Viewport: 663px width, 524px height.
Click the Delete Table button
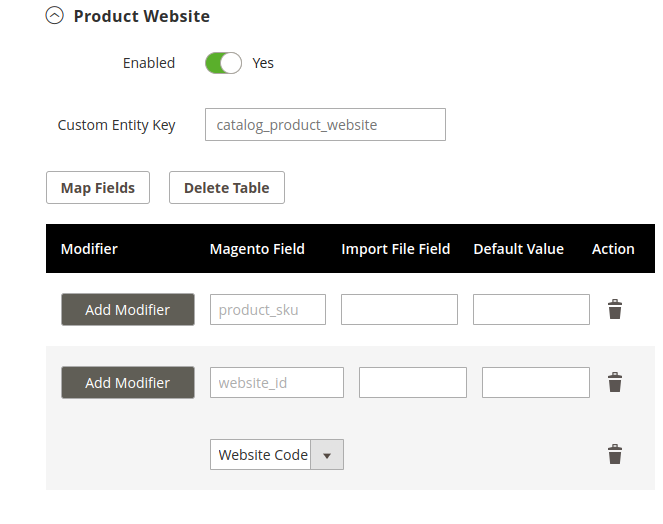[227, 187]
